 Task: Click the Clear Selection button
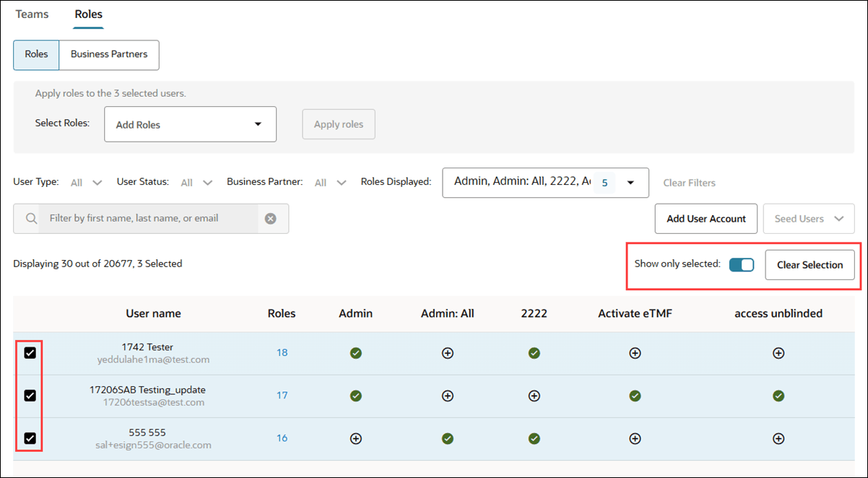[810, 264]
